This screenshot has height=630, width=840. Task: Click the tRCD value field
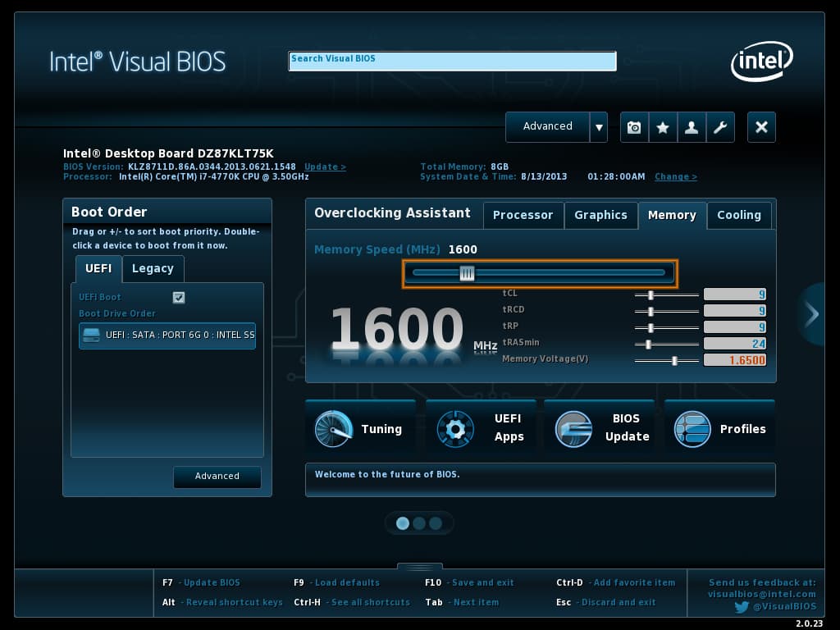pyautogui.click(x=734, y=311)
